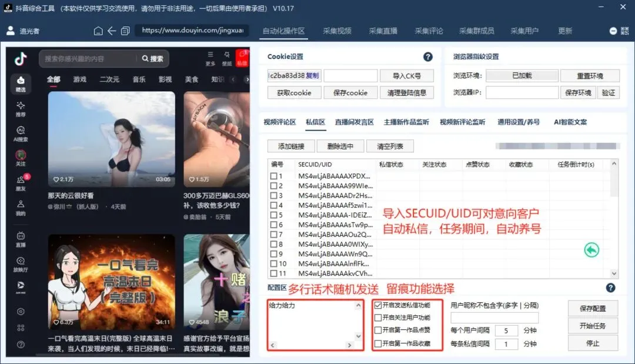This screenshot has height=364, width=635.
Task: Click the 搜索 button in Douyin search bar
Action: [x=153, y=59]
